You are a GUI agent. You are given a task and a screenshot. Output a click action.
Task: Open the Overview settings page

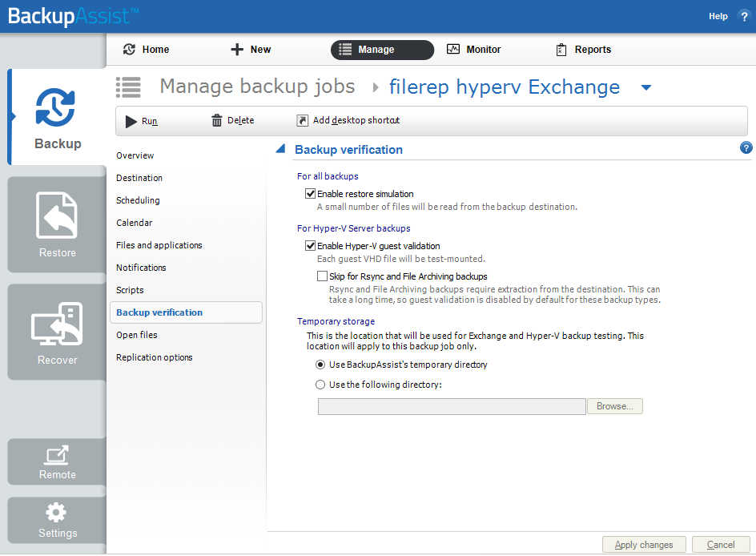[x=135, y=155]
